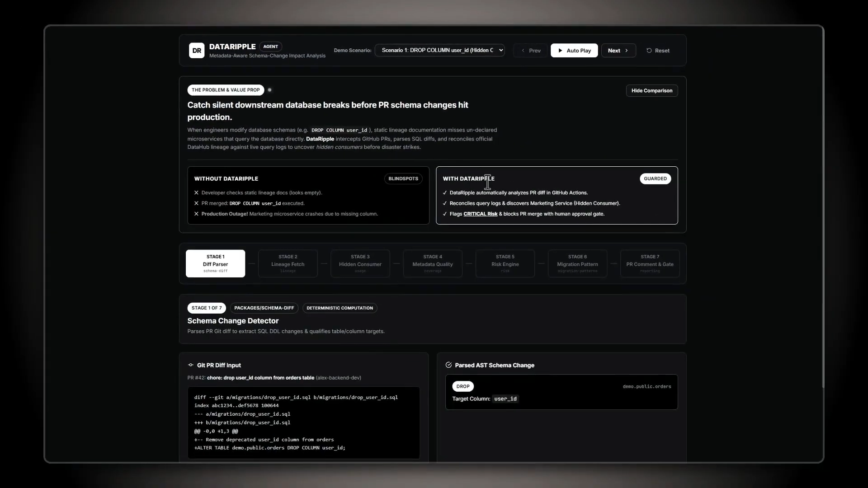Click the CRITICAL Risk link
868x488 pixels.
480,214
